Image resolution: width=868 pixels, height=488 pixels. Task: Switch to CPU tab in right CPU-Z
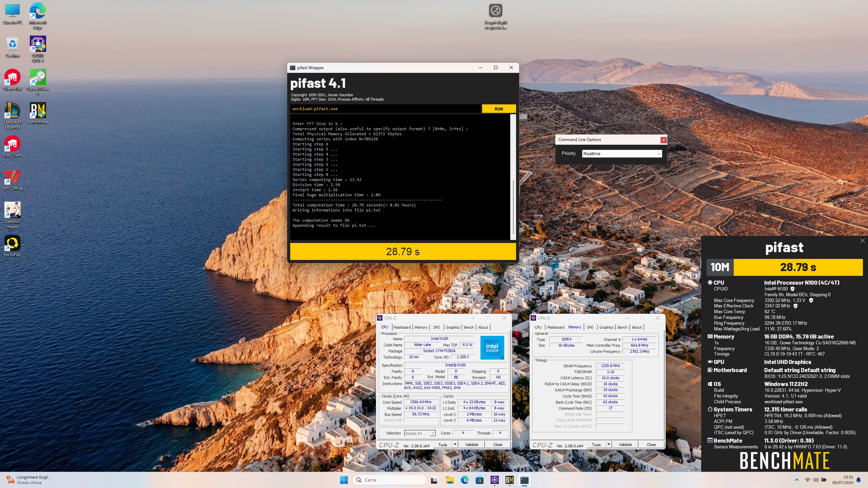click(538, 327)
